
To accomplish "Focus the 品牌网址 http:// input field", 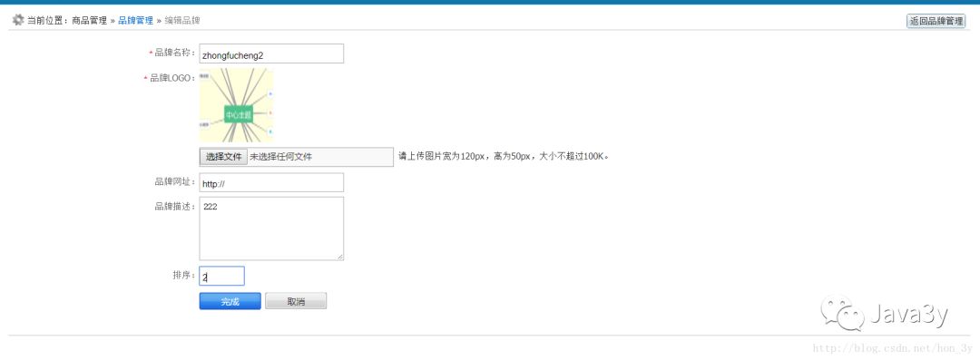I will [x=271, y=183].
